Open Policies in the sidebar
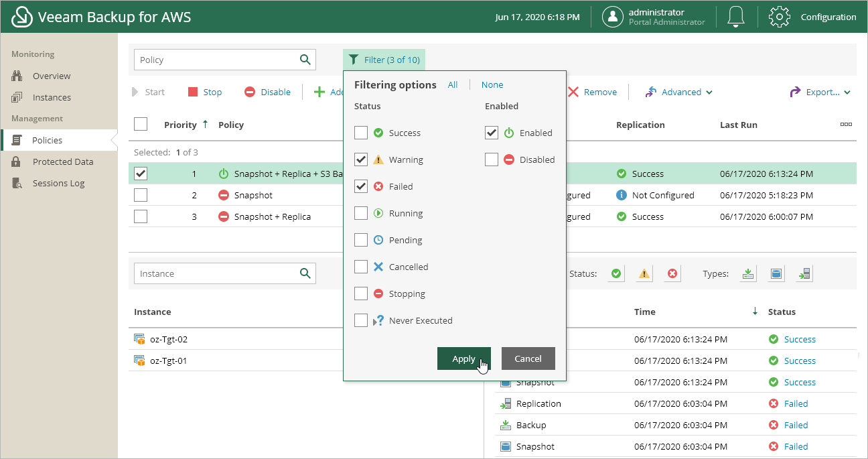The width and height of the screenshot is (868, 459). [47, 140]
